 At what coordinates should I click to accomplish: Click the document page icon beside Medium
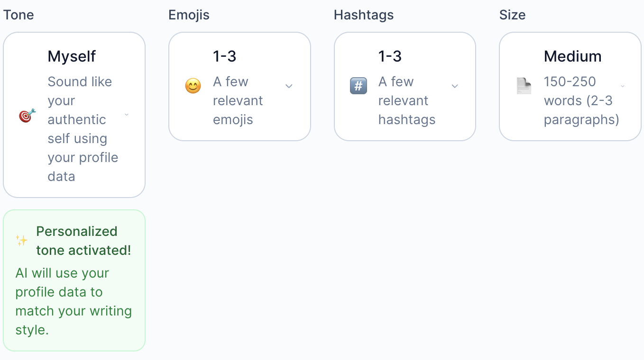524,86
